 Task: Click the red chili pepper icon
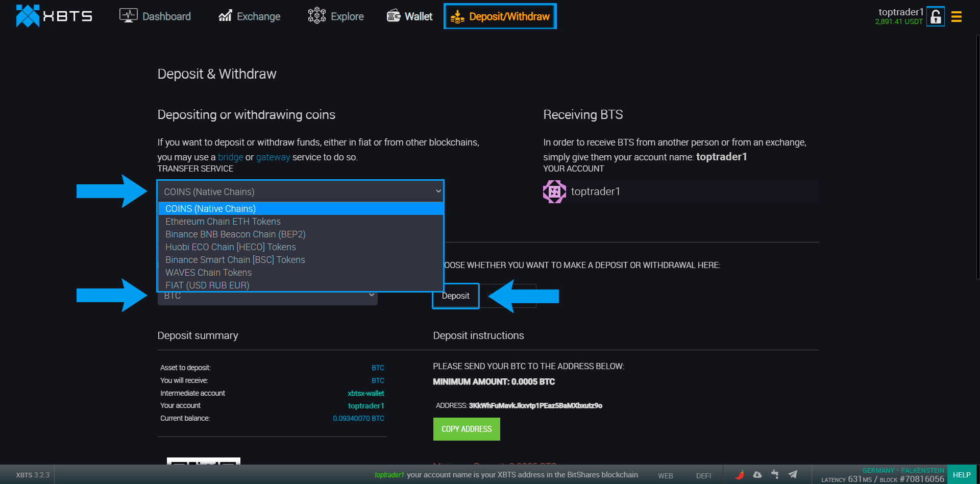click(x=740, y=474)
